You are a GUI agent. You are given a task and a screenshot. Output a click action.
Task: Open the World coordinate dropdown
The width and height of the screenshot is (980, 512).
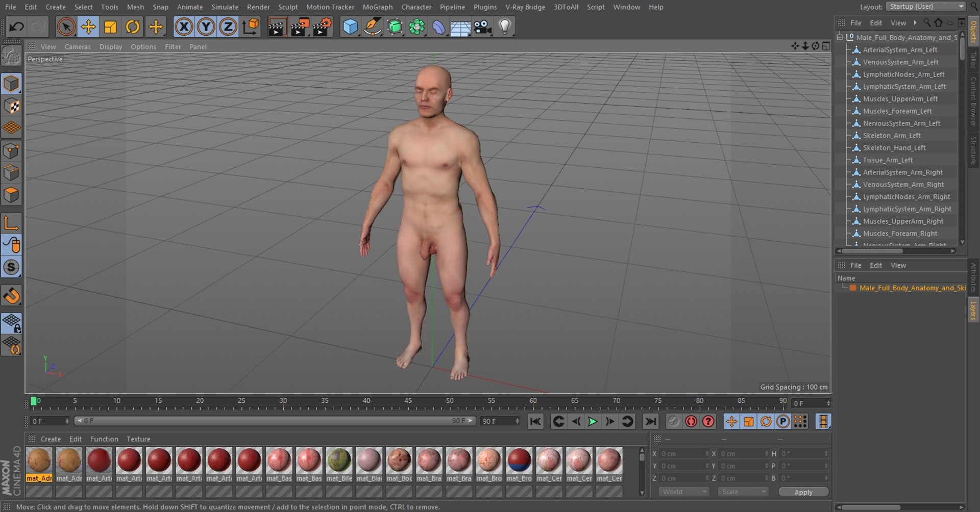pos(683,492)
